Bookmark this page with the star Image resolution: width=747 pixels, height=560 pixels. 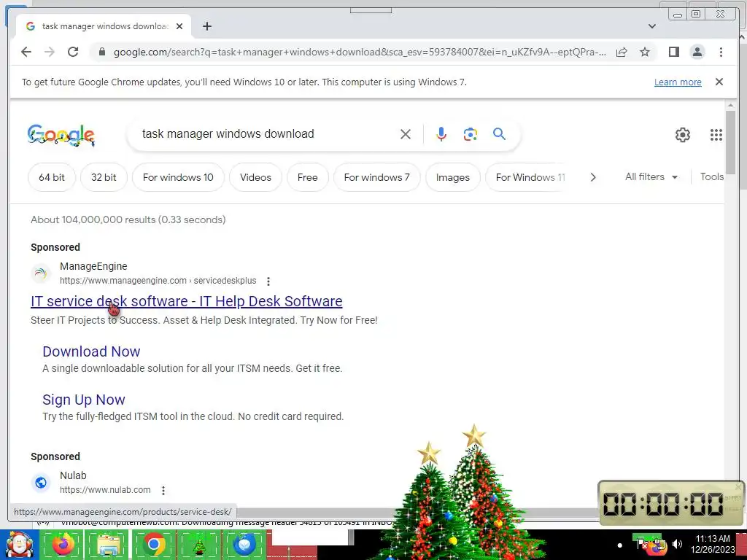coord(645,52)
